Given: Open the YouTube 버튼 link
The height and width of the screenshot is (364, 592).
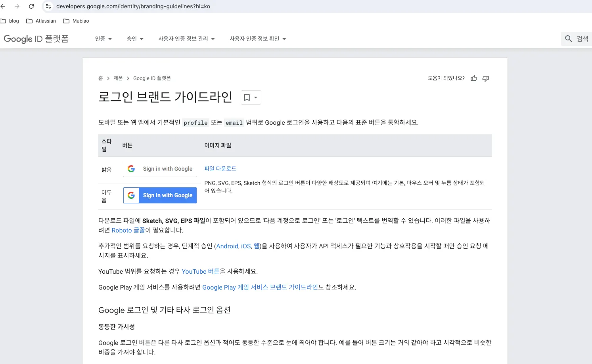Looking at the screenshot, I should tap(201, 271).
